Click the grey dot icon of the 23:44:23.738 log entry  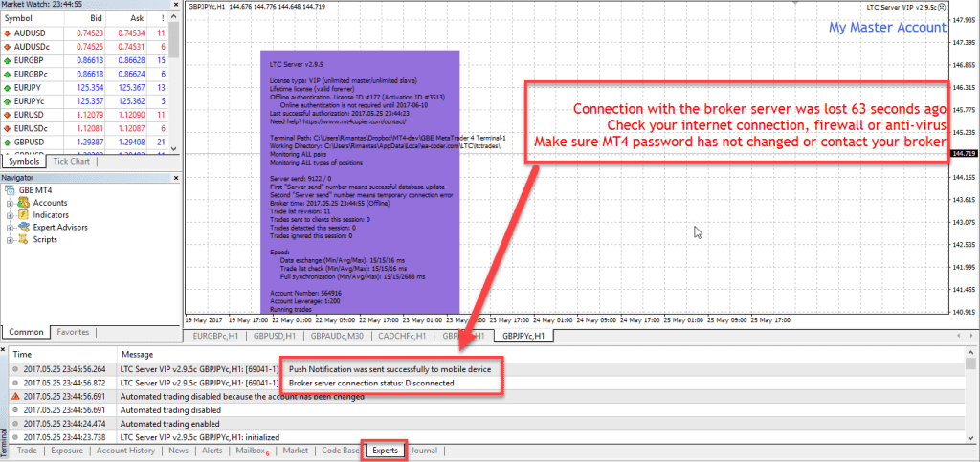pyautogui.click(x=15, y=437)
